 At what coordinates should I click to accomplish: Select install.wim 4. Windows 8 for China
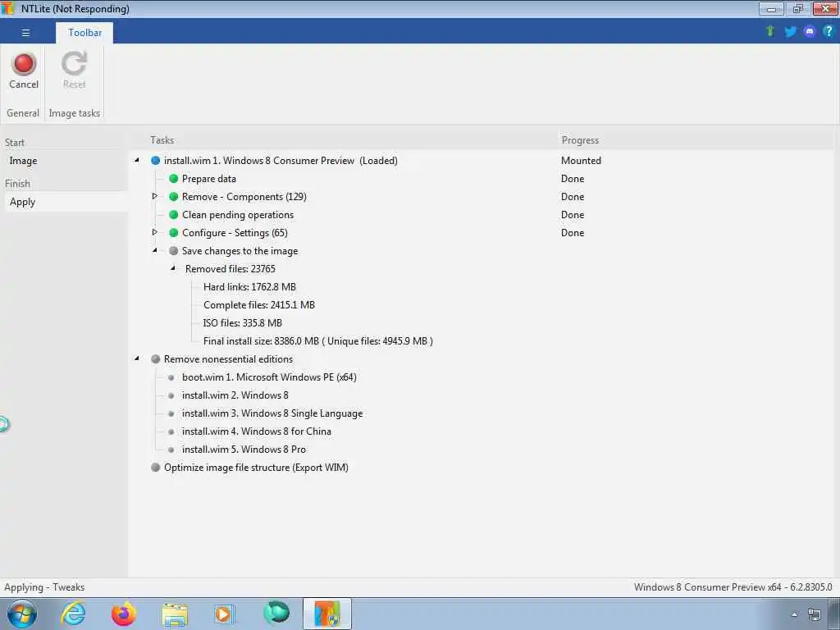(x=257, y=431)
